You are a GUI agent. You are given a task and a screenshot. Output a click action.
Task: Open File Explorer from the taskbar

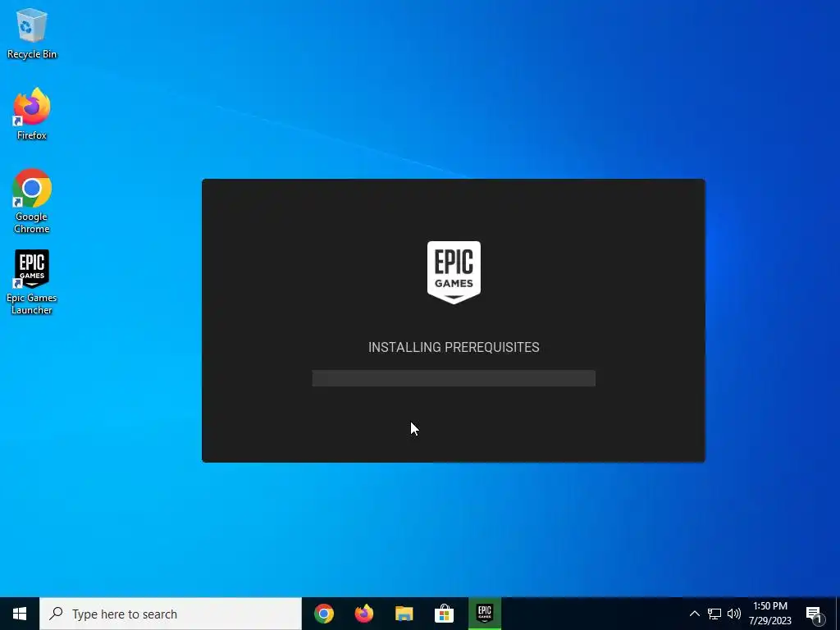point(404,614)
